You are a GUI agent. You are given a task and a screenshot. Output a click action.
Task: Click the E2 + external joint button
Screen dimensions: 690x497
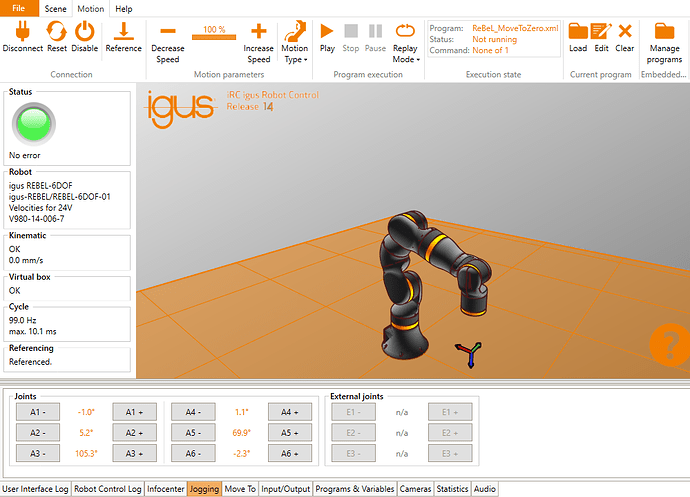[450, 433]
